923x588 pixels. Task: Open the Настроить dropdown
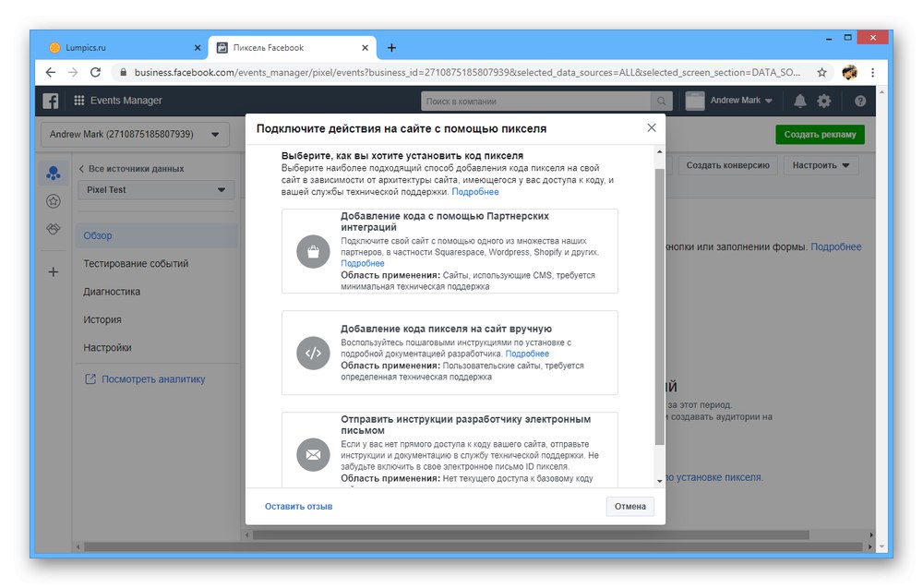tap(821, 165)
